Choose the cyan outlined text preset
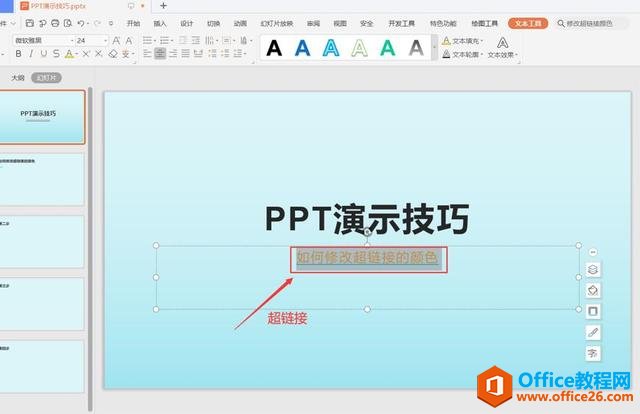 point(331,48)
